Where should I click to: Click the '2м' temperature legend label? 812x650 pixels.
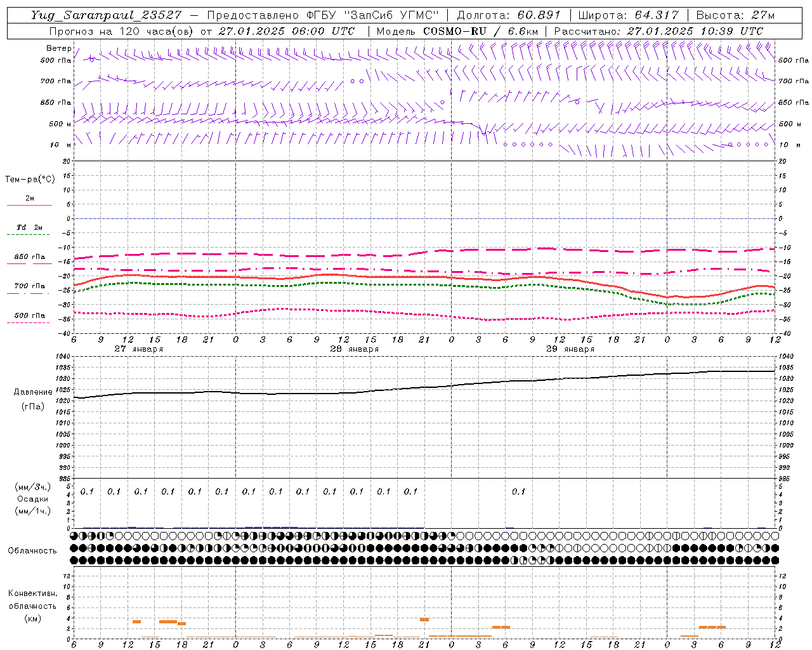coord(30,198)
